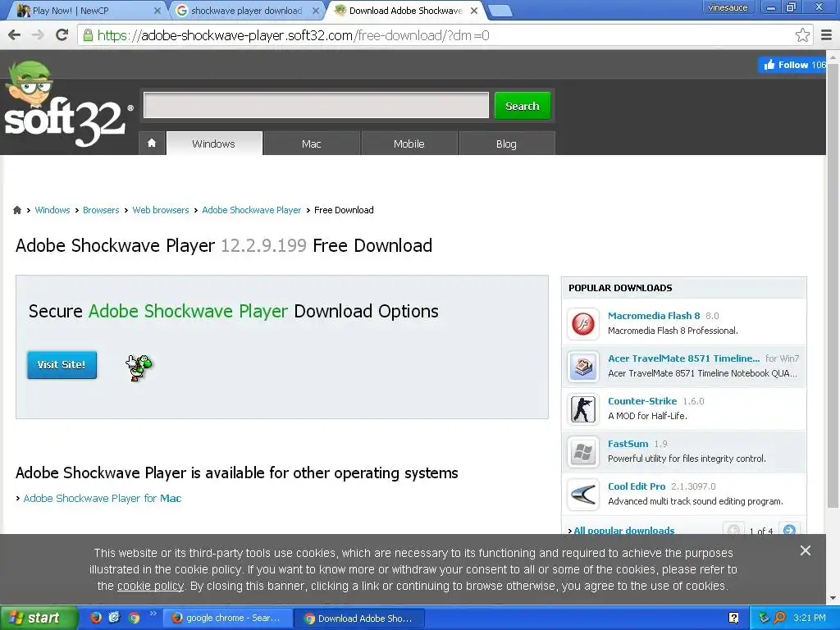Screen dimensions: 840x630
Task: Click the green Search button
Action: click(523, 106)
